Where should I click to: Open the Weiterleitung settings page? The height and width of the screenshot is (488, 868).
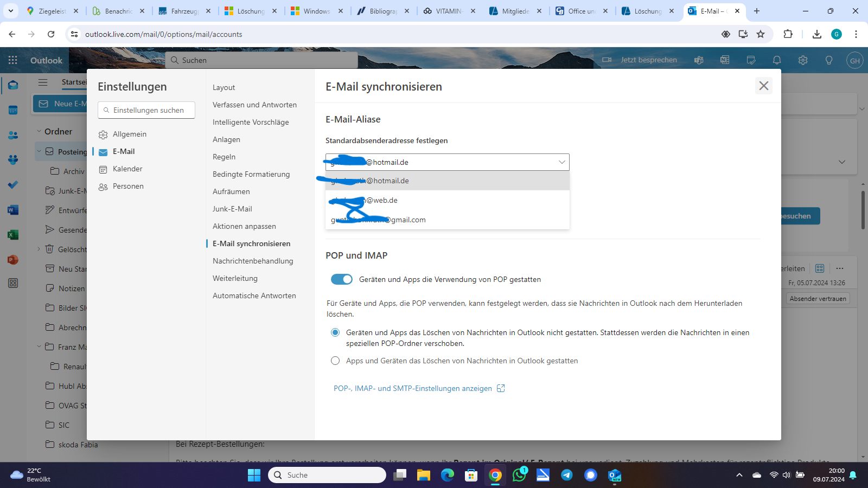235,278
